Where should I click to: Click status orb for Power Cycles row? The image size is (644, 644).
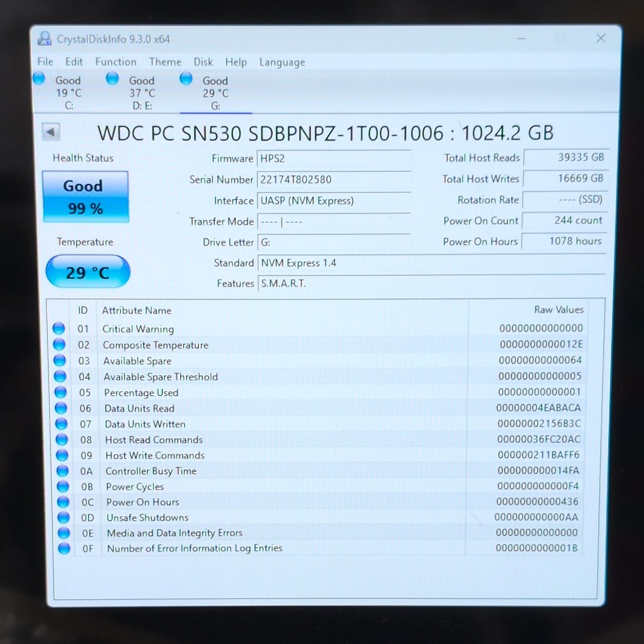tap(63, 486)
